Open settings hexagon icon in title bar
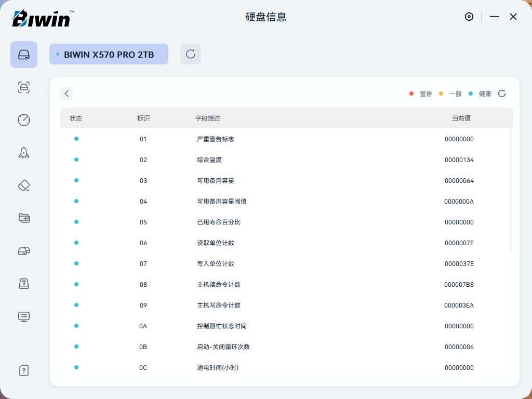 469,17
